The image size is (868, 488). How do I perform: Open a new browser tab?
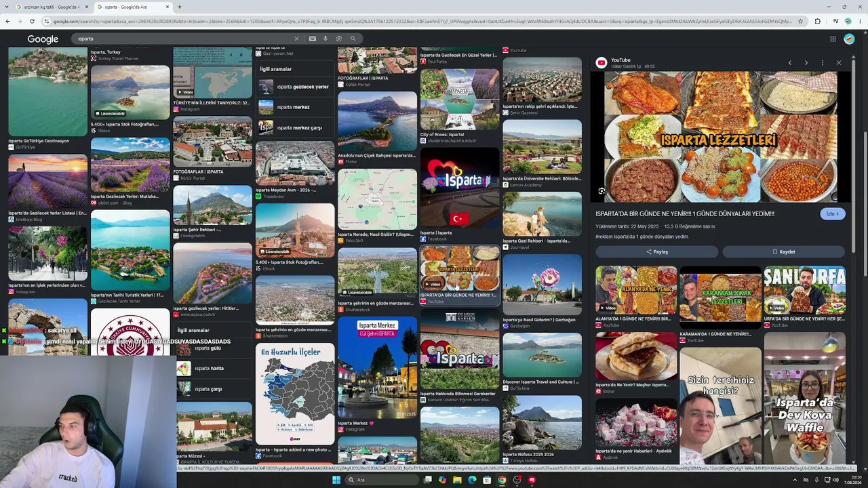(x=179, y=7)
